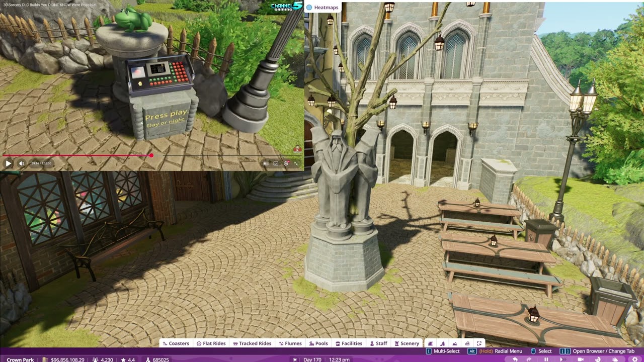Open the Scenery menu
The width and height of the screenshot is (644, 362).
(407, 343)
